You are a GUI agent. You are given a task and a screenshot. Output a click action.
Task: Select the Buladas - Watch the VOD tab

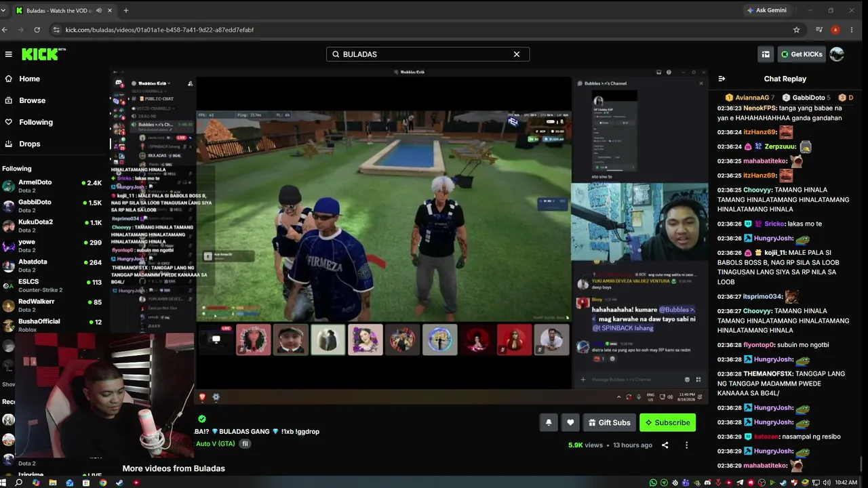click(64, 10)
